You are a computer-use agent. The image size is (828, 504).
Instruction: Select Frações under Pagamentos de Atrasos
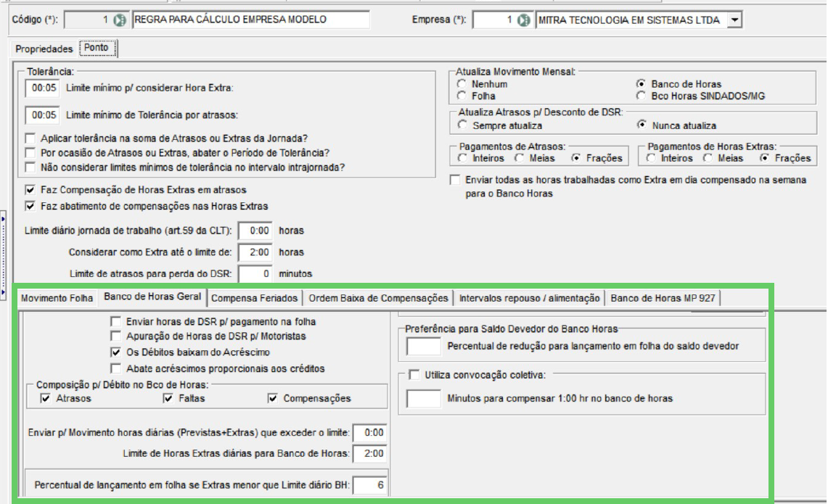click(x=576, y=158)
